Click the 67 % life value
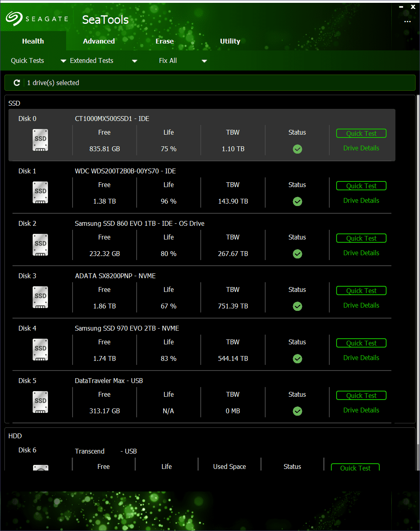Viewport: 420px width, 531px height. 168,306
